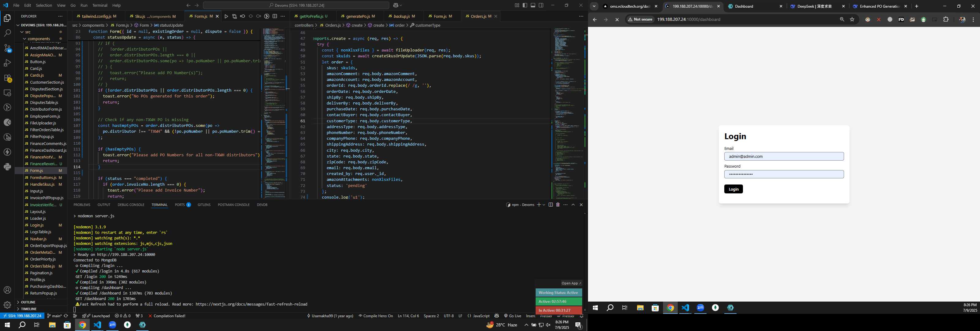This screenshot has height=331, width=980.
Task: Add a new terminal with plus icon
Action: pos(539,205)
